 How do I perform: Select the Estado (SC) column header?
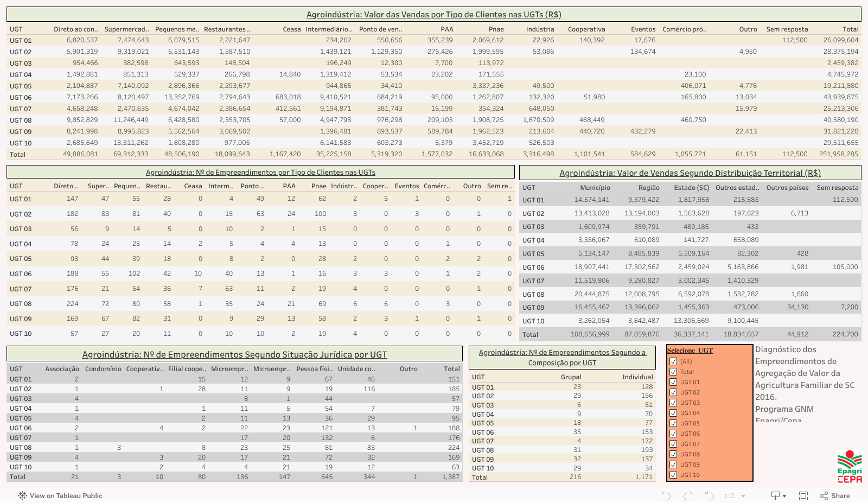click(692, 188)
